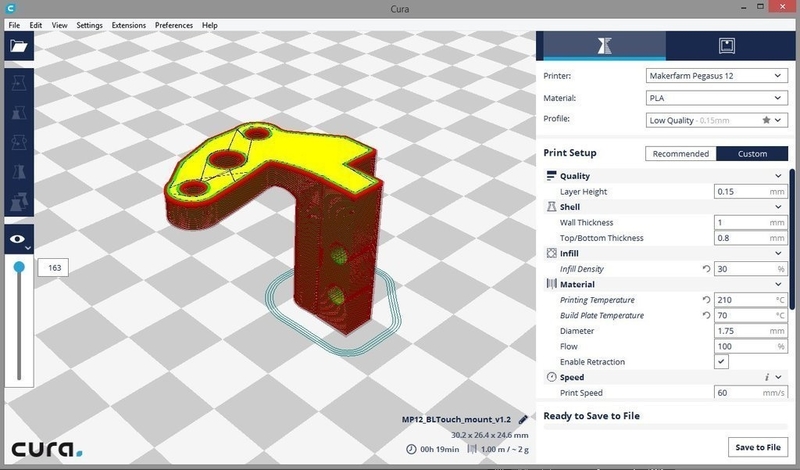Switch to the Monitor printer icon tab
Image resolution: width=800 pixels, height=470 pixels.
pos(727,46)
